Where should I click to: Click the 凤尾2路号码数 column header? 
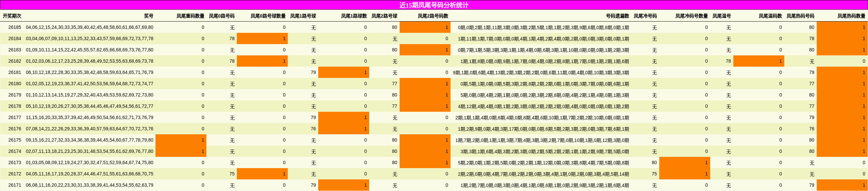click(x=433, y=16)
